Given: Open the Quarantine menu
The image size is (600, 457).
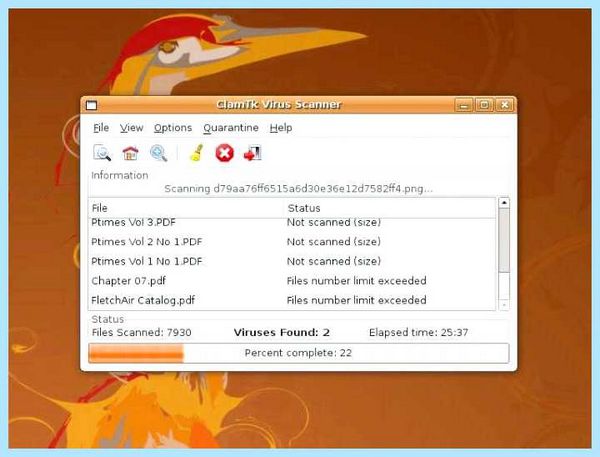Looking at the screenshot, I should pos(231,128).
